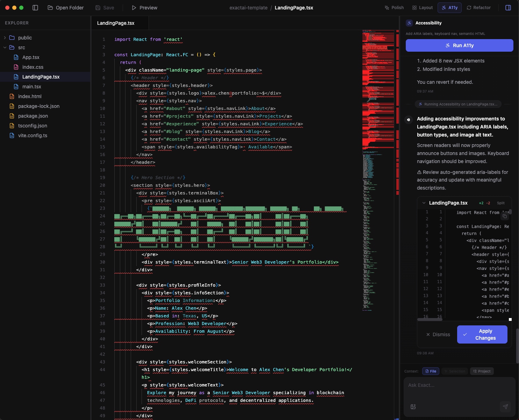
Task: Collapse the LandingPage.tsx diff section
Action: coord(424,203)
